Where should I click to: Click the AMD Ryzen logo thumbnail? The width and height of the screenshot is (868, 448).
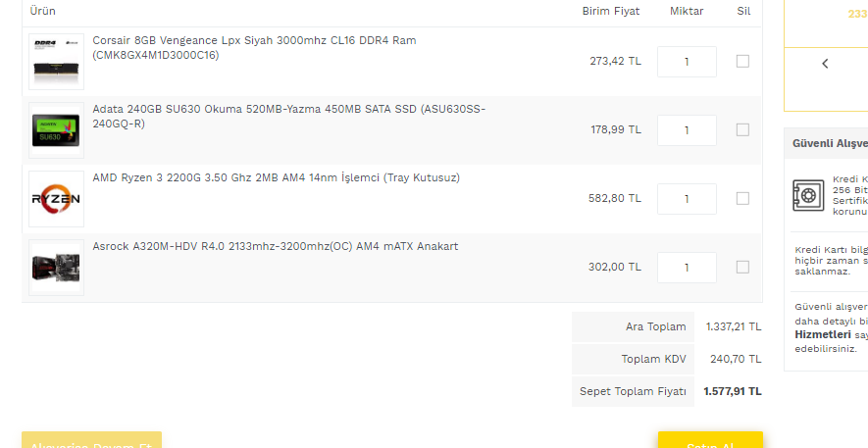[56, 199]
